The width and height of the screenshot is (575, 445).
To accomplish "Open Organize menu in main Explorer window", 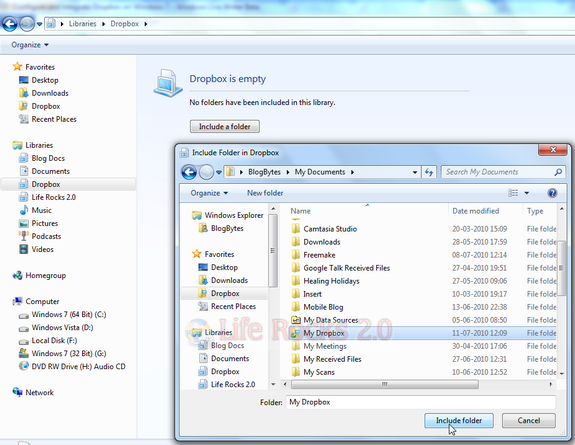I will [30, 45].
